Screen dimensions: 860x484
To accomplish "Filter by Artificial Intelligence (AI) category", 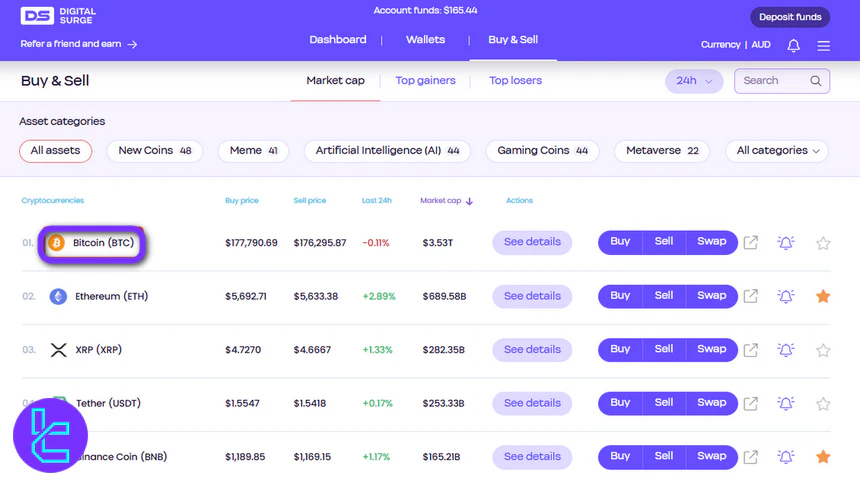I will [x=387, y=151].
